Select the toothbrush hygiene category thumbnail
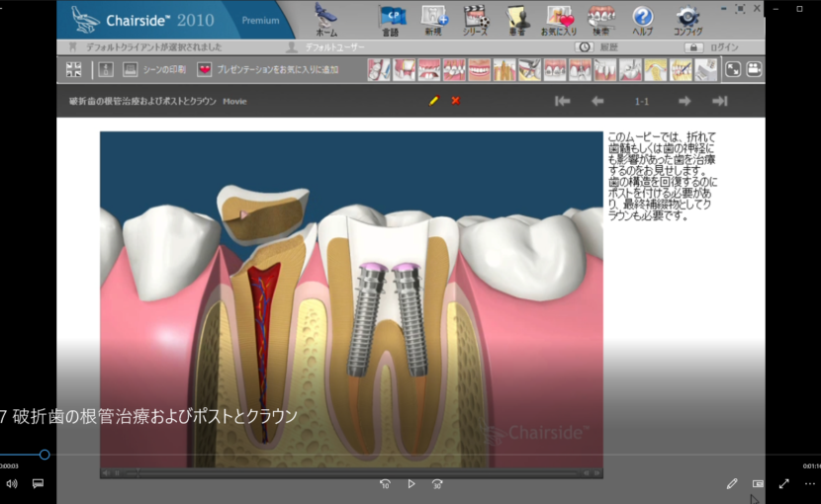 pos(379,69)
